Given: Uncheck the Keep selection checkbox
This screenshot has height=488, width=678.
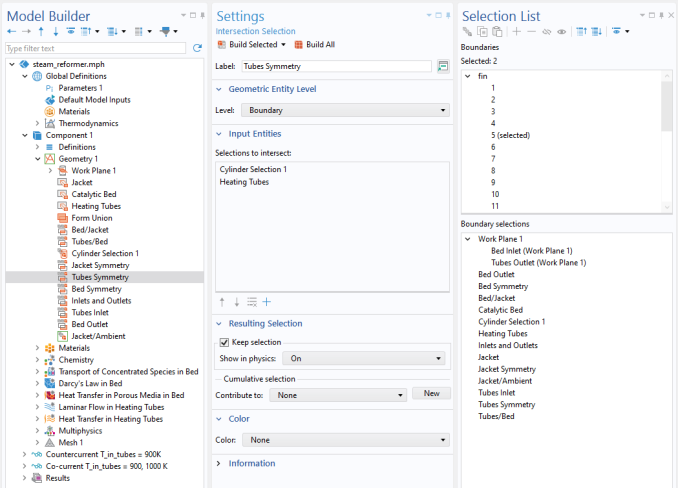Looking at the screenshot, I should click(224, 342).
